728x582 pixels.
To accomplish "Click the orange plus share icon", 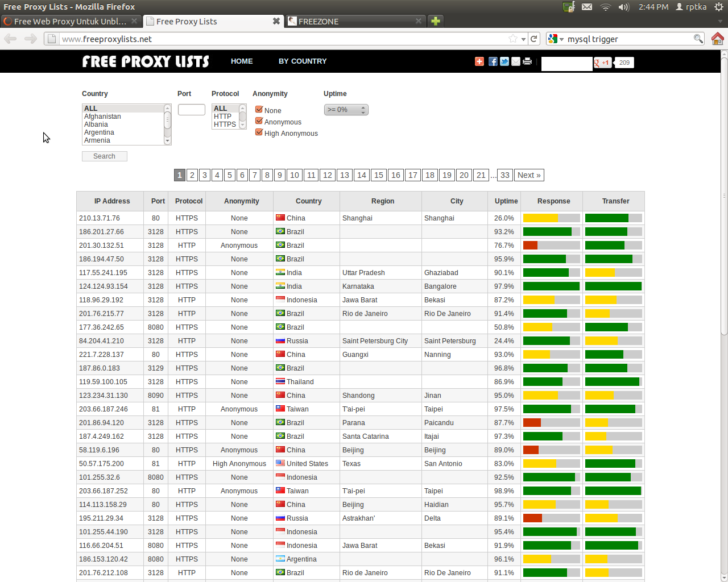I will (479, 61).
